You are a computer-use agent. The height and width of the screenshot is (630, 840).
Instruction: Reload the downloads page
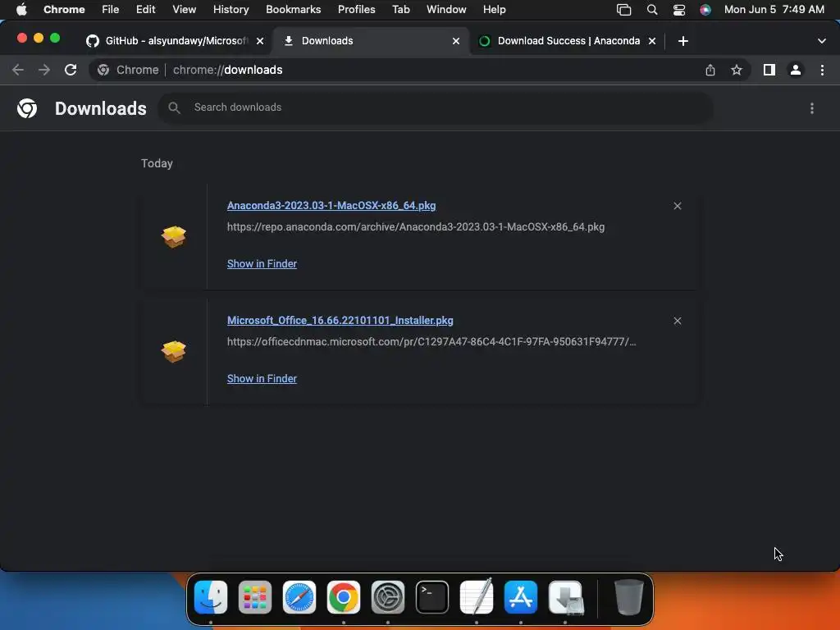71,70
